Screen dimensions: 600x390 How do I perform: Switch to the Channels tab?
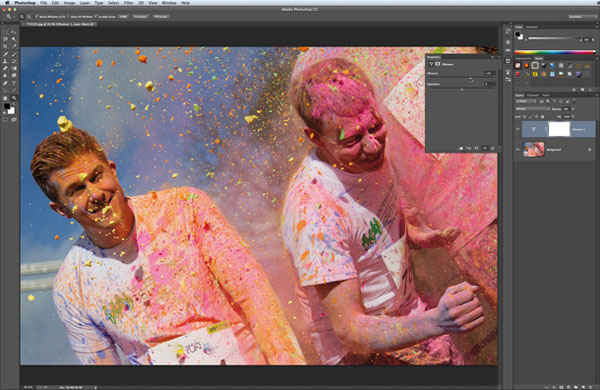[533, 95]
